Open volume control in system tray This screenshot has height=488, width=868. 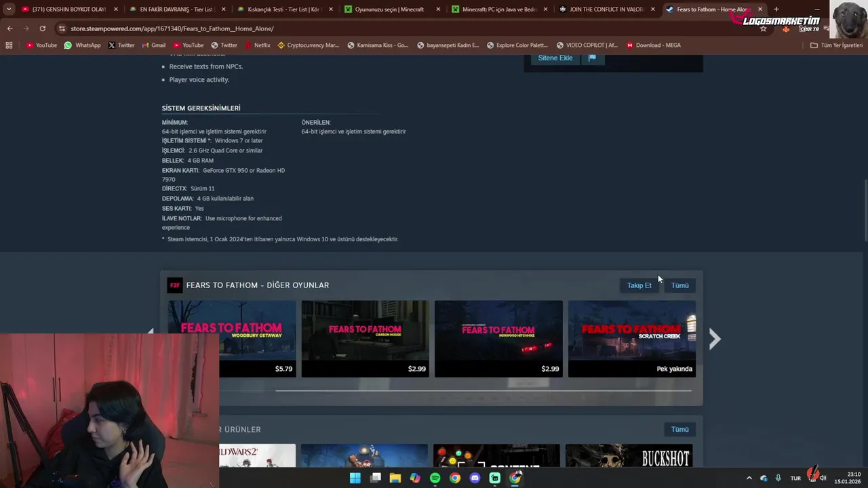(x=823, y=478)
